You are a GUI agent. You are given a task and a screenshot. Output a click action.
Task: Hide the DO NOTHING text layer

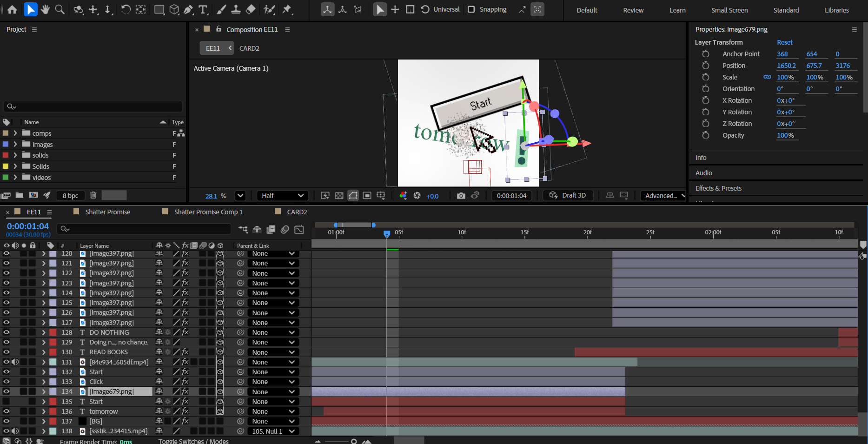(7, 332)
